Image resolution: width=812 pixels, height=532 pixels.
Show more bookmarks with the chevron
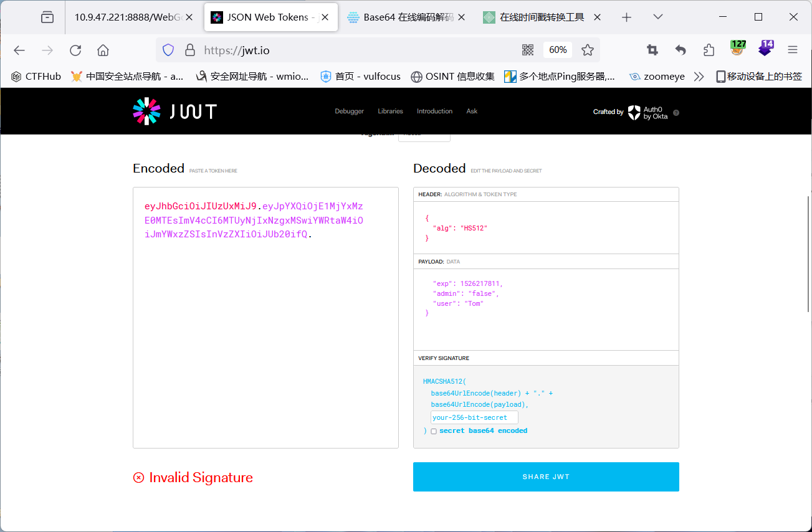point(699,77)
